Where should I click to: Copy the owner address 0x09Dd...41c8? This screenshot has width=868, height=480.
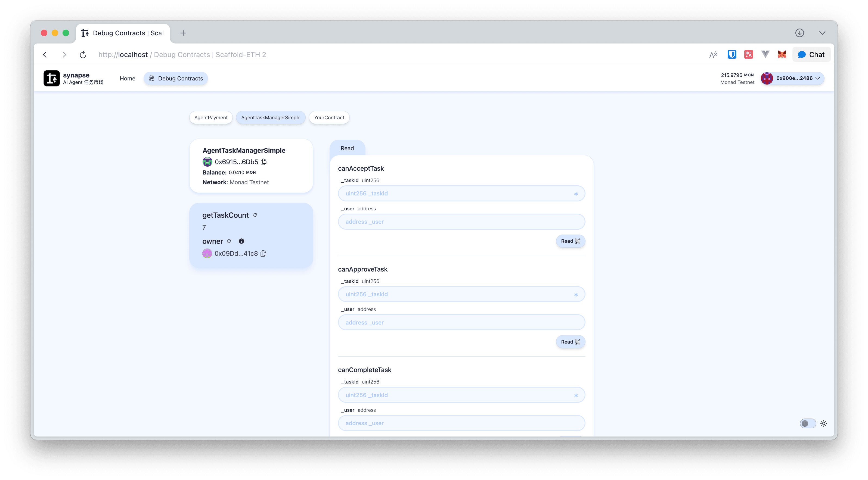pyautogui.click(x=263, y=254)
